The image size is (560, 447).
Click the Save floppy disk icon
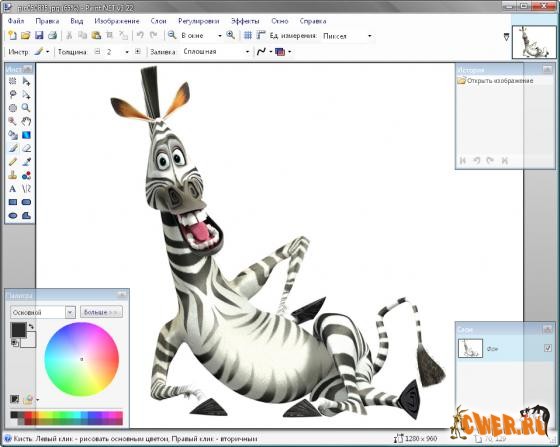point(39,35)
